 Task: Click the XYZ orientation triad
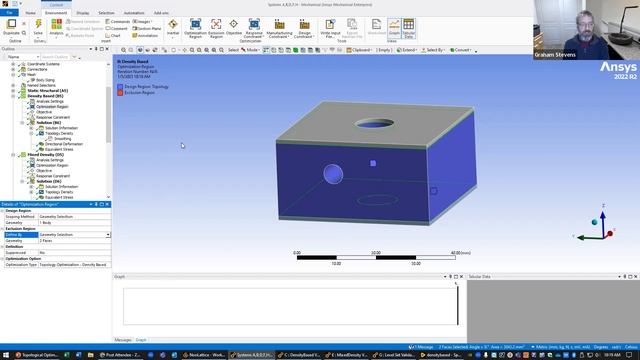point(596,224)
